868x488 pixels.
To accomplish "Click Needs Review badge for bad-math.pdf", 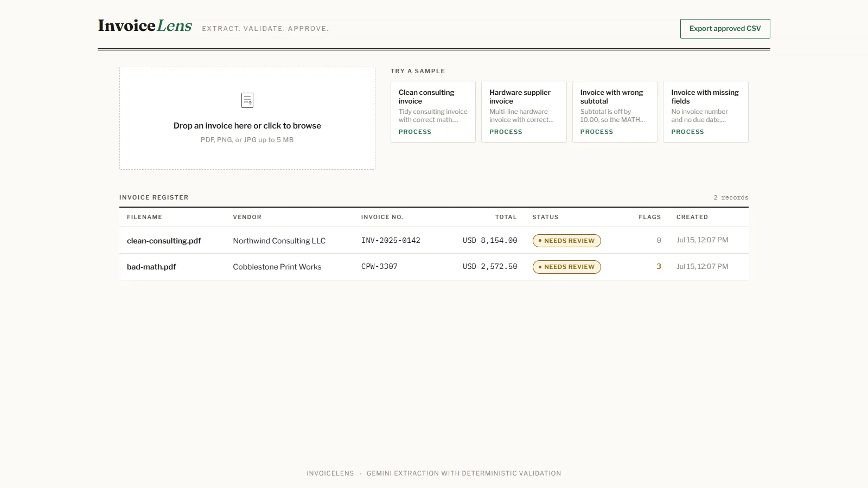I will [x=566, y=267].
